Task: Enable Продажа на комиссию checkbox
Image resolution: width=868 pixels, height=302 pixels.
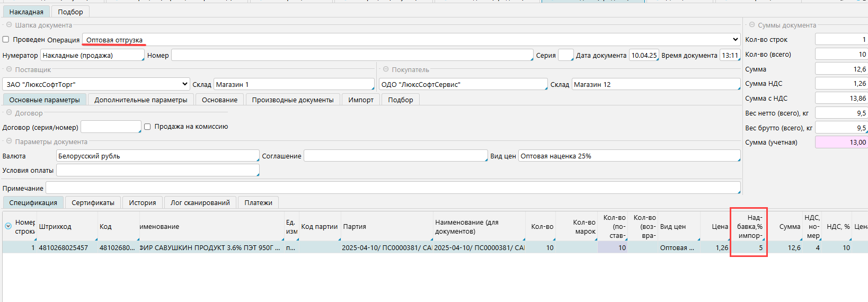Action: coord(147,127)
